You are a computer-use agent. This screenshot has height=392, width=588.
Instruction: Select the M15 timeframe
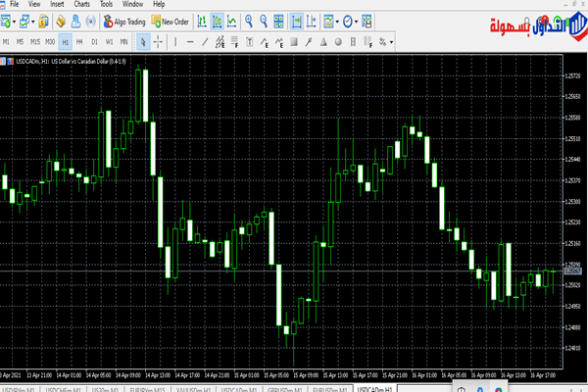pyautogui.click(x=35, y=41)
